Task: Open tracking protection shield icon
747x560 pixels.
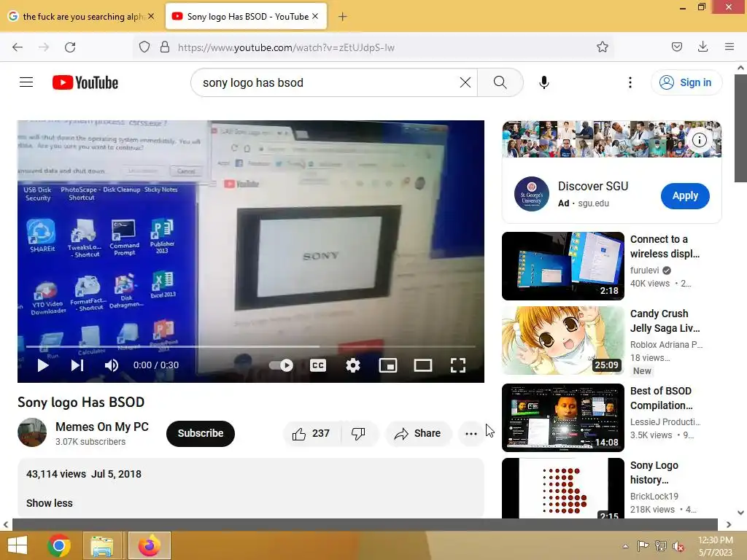Action: point(144,47)
